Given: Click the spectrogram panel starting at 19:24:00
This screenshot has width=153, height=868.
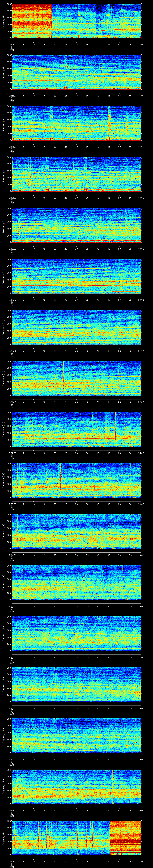Looking at the screenshot, I should pos(76,531).
